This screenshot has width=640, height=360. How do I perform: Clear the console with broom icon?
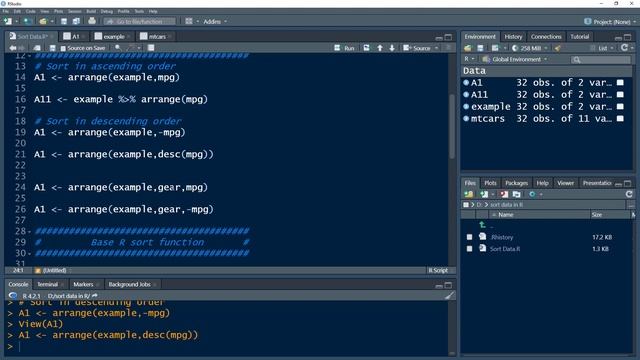click(x=449, y=296)
